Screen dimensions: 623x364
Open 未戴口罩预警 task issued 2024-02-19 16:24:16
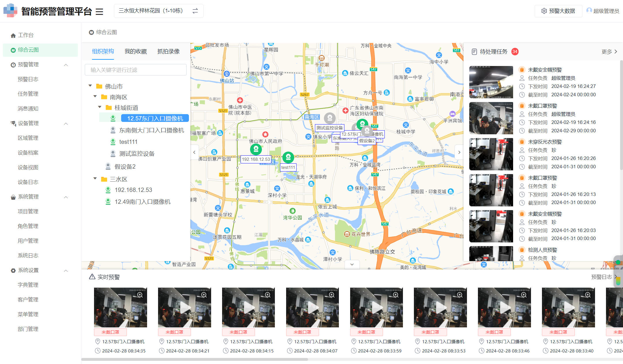(542, 106)
